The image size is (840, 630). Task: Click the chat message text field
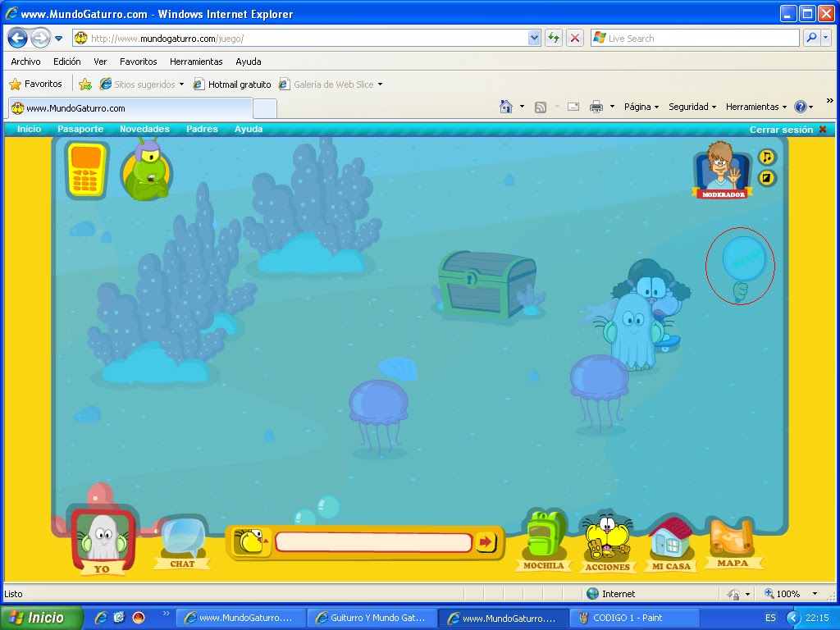coord(373,542)
